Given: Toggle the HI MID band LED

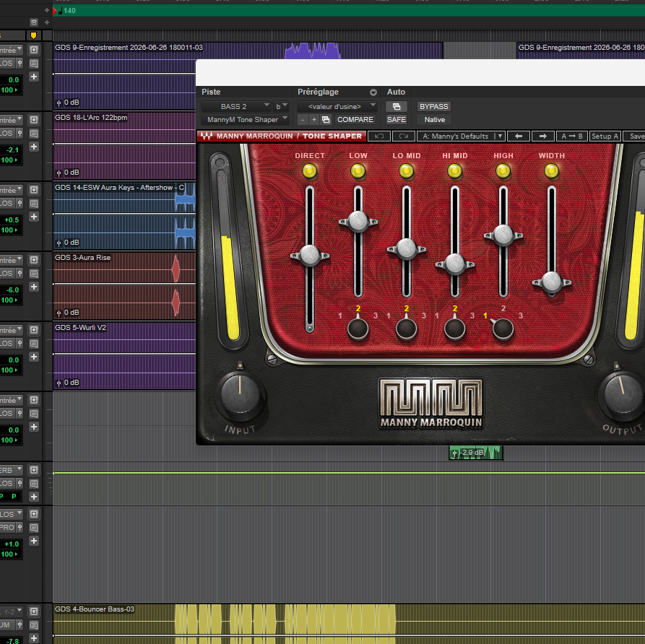Looking at the screenshot, I should pos(454,171).
